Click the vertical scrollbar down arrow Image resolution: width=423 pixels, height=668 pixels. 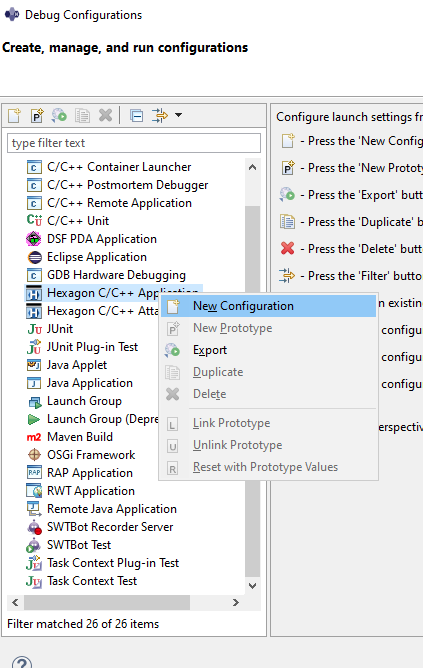252,586
